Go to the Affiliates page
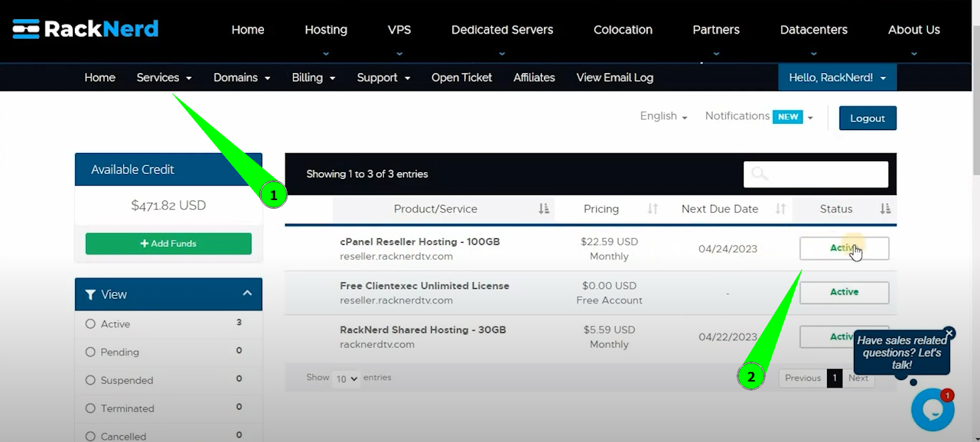Screen dimensions: 980x442 pyautogui.click(x=534, y=78)
